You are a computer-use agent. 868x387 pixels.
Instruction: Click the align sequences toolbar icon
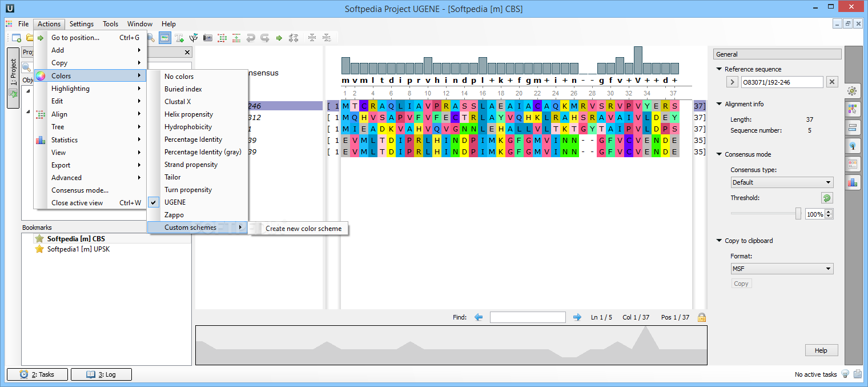(222, 38)
